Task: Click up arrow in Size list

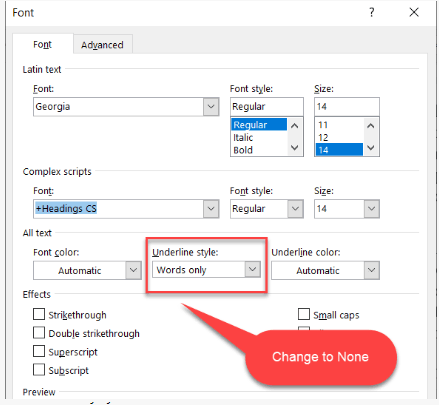Action: (371, 126)
